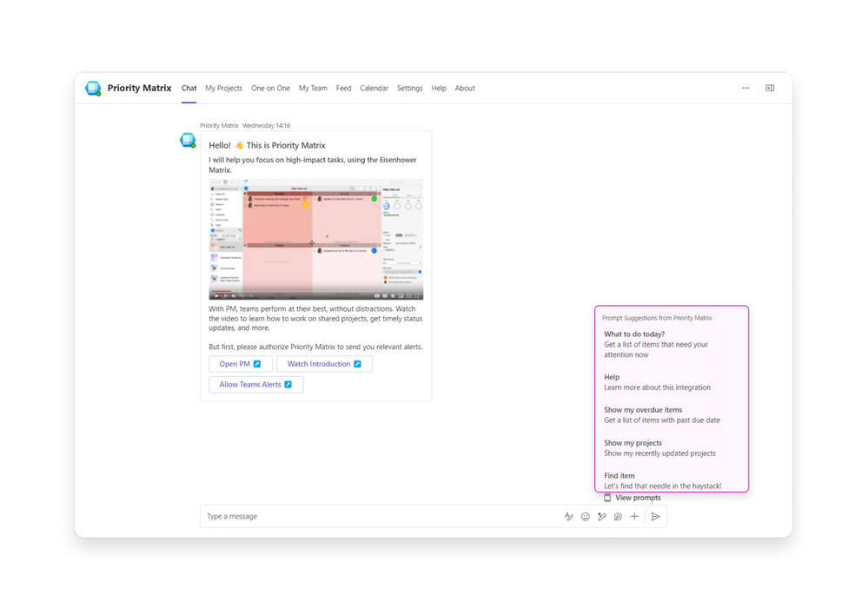Open the video settings gear
Viewport: 868px width, 609px height.
coord(393,295)
